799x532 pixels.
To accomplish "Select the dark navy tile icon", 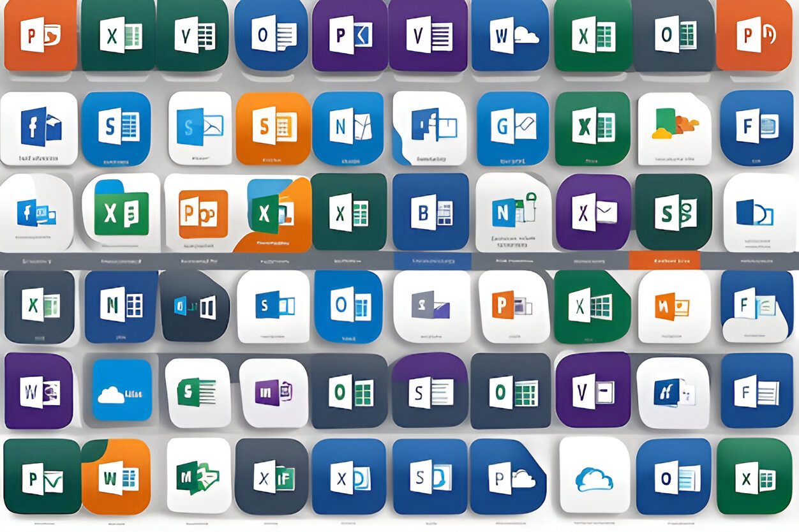I will [x=195, y=306].
